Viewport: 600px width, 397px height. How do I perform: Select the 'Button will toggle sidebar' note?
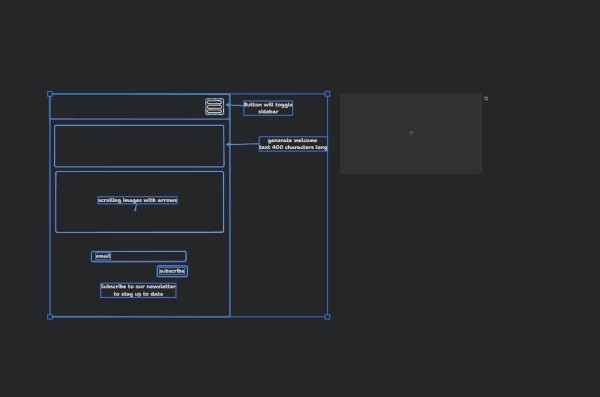coord(268,108)
